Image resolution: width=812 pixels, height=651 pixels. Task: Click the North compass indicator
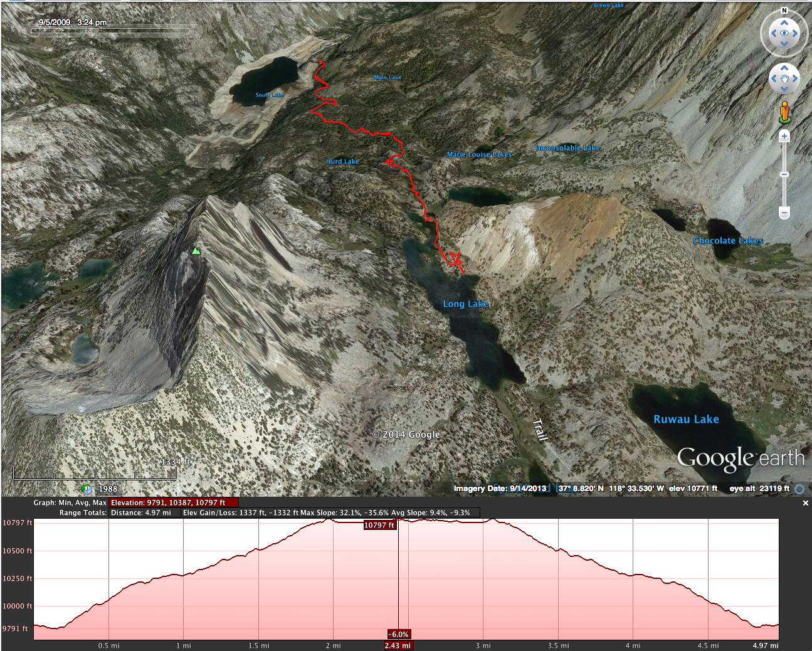784,11
